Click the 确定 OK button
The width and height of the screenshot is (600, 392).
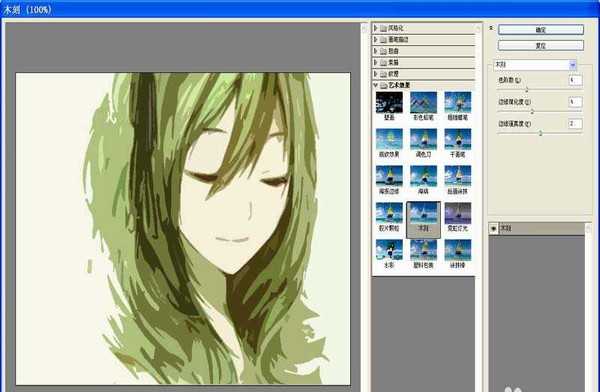pos(541,29)
